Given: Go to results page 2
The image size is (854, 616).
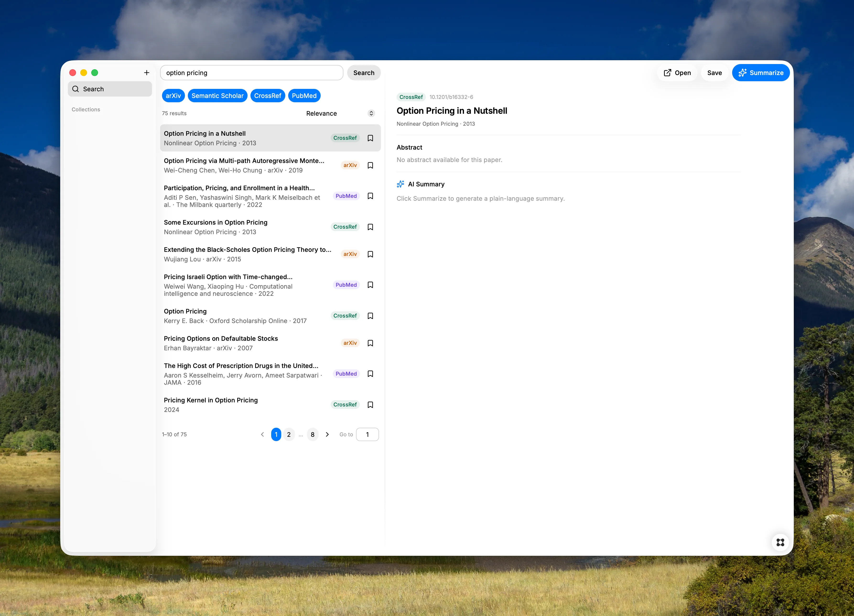Looking at the screenshot, I should point(289,434).
